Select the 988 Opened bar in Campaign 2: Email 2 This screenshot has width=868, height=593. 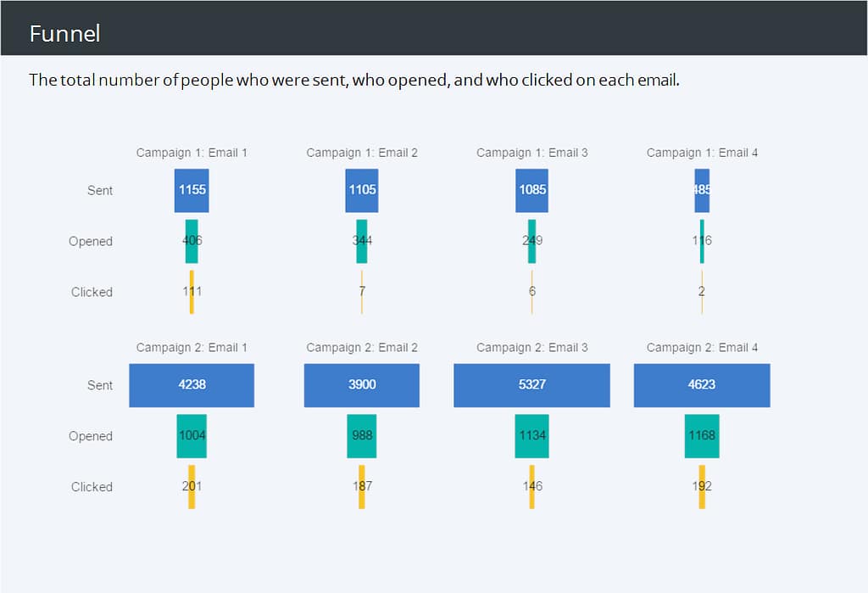pyautogui.click(x=362, y=436)
